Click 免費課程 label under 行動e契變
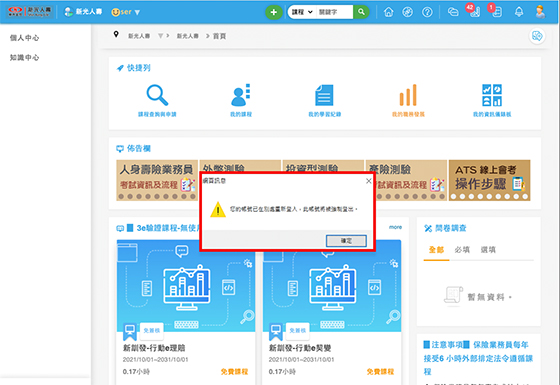Image resolution: width=560 pixels, height=385 pixels. pyautogui.click(x=380, y=372)
